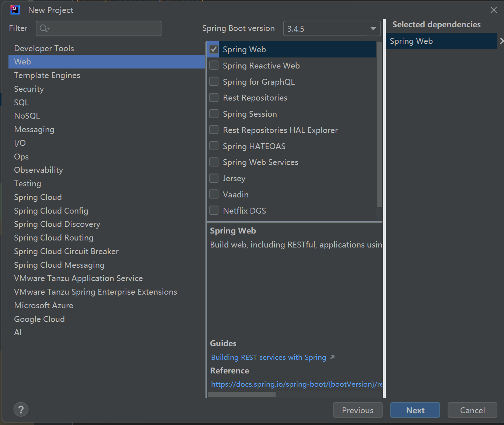
Task: Uncheck the Spring Web checkbox
Action: pos(214,49)
